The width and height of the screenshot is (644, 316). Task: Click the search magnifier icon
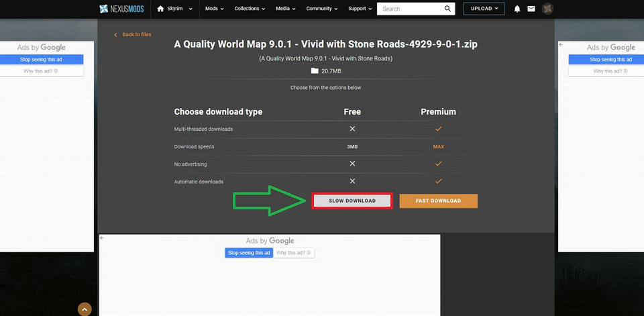[x=448, y=9]
